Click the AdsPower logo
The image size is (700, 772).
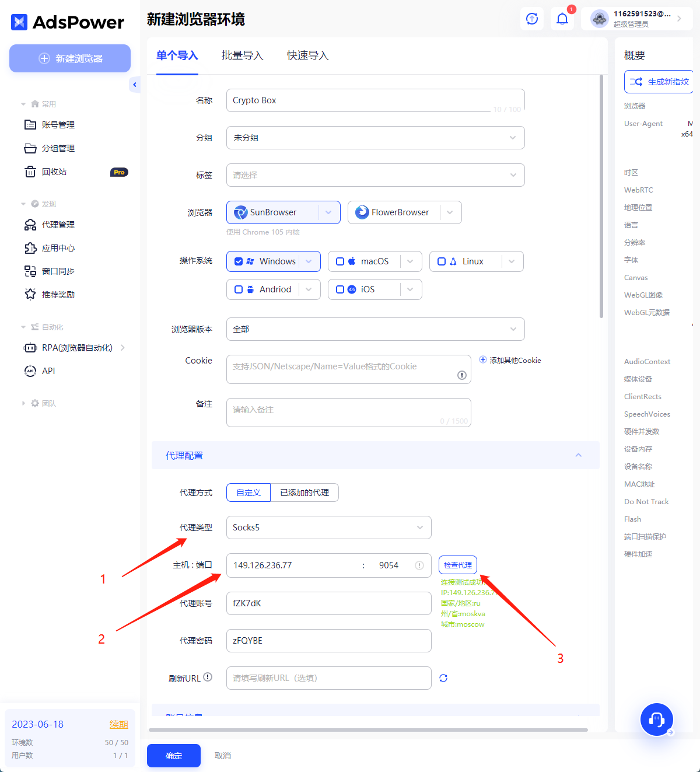coord(67,22)
